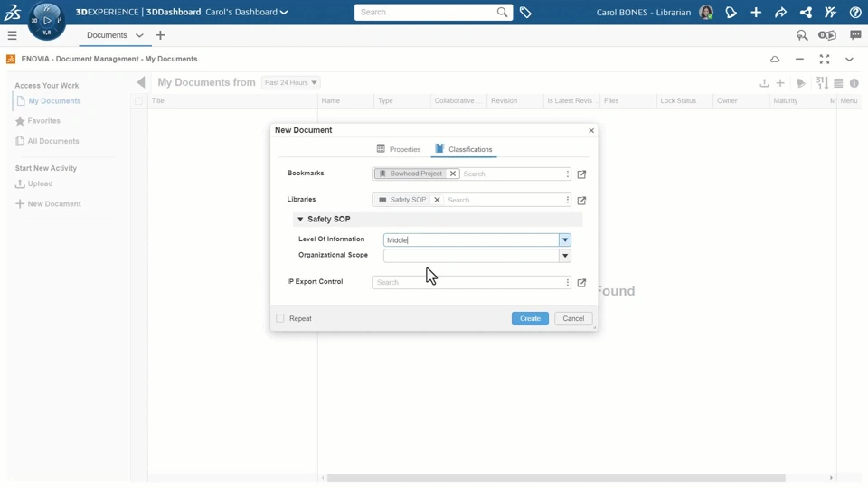The width and height of the screenshot is (868, 488).
Task: Open the tools icon in top bar
Action: pyautogui.click(x=830, y=12)
